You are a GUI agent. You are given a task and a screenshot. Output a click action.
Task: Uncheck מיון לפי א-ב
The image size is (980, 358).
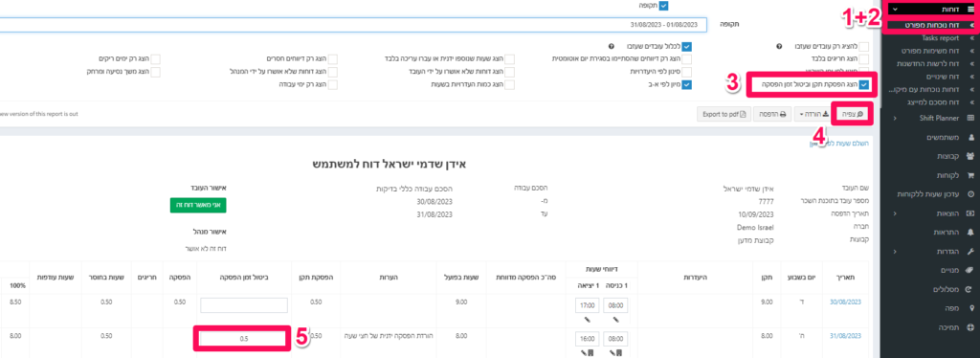click(x=687, y=84)
